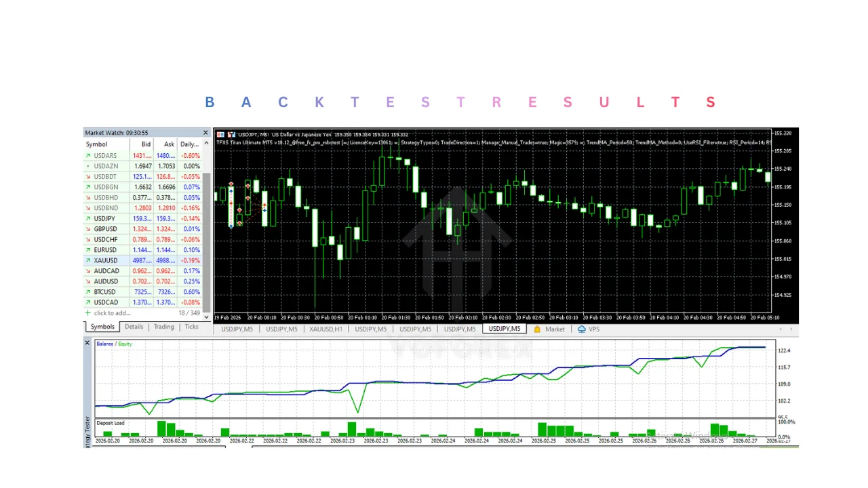Click Market Watch scrollbar down arrow
This screenshot has height=488, width=868.
pos(207,317)
